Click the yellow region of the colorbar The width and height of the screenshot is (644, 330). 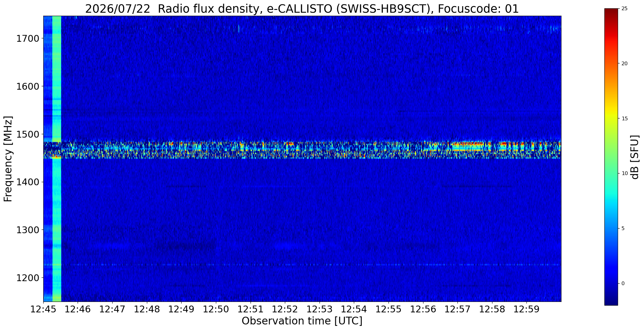coord(611,119)
